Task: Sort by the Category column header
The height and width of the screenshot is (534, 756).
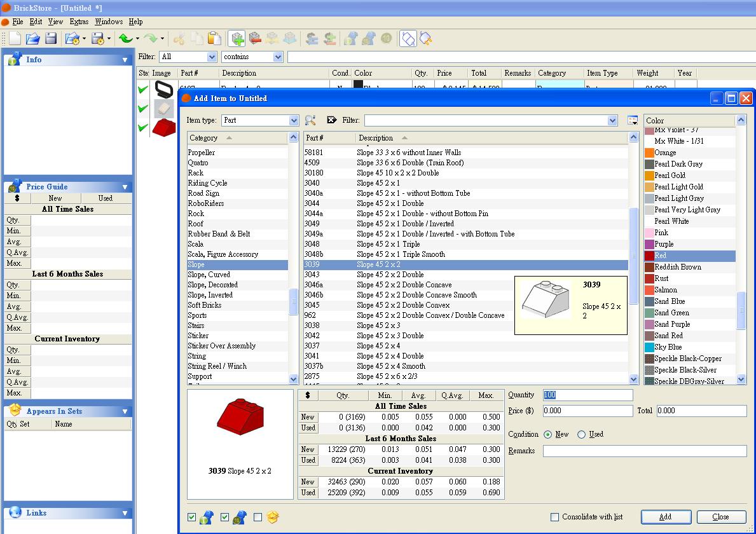Action: click(238, 138)
